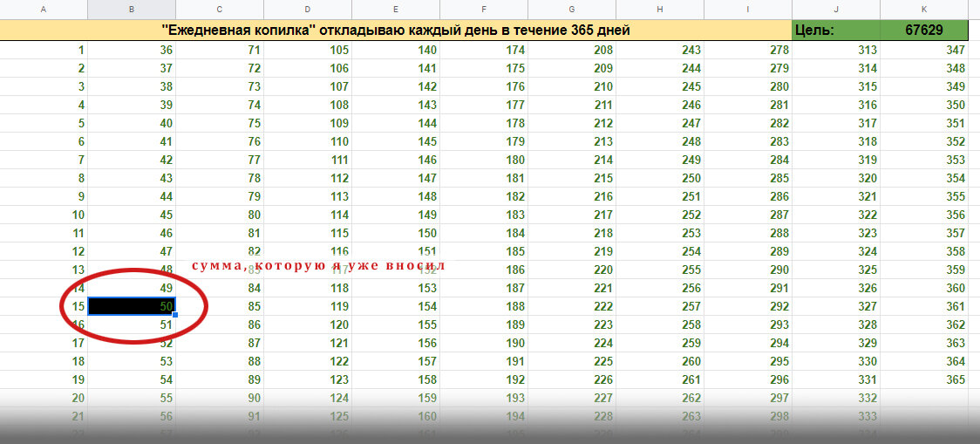Pick the cell showing 40
980x444 pixels.
pyautogui.click(x=132, y=123)
